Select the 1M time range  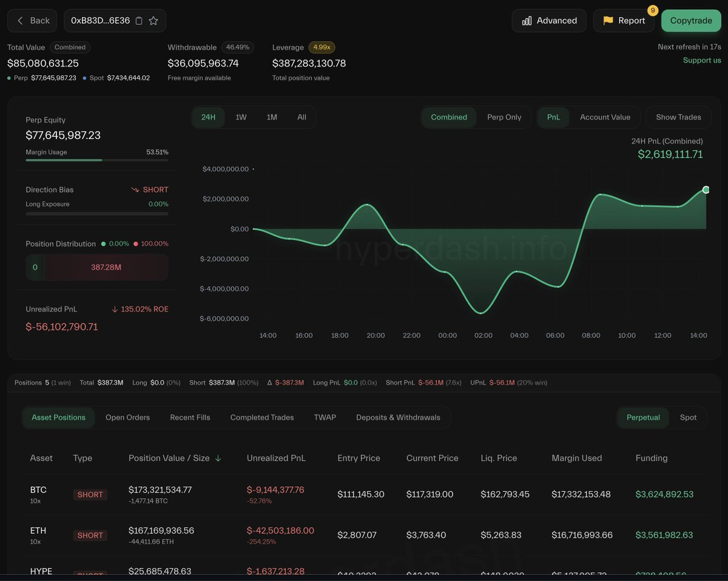pos(272,117)
